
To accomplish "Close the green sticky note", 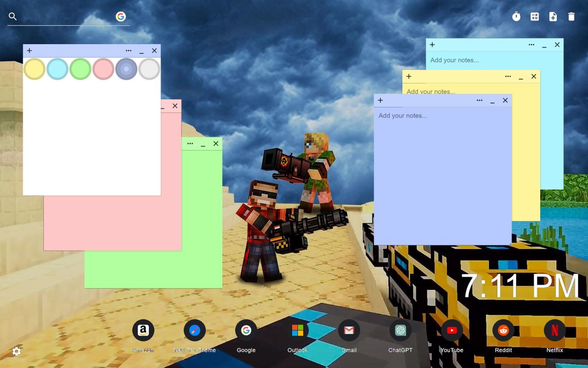I will 216,144.
